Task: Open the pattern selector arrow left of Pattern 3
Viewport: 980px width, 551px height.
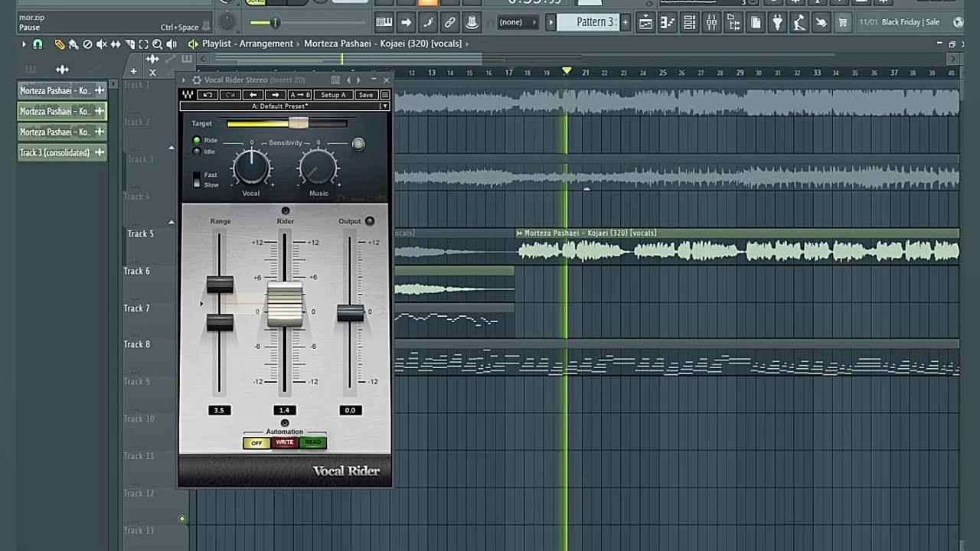Action: [550, 22]
